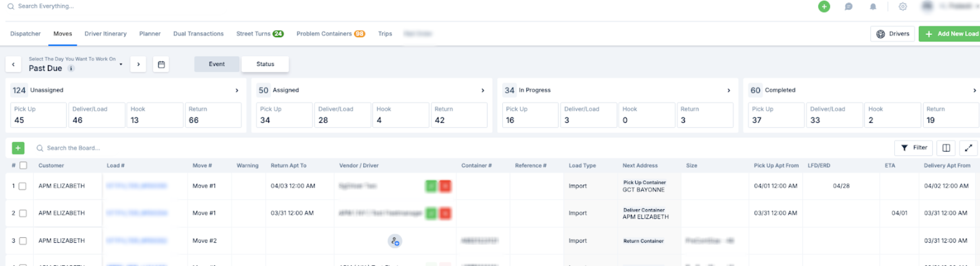Open the calendar date picker
This screenshot has height=266, width=980.
[x=161, y=64]
